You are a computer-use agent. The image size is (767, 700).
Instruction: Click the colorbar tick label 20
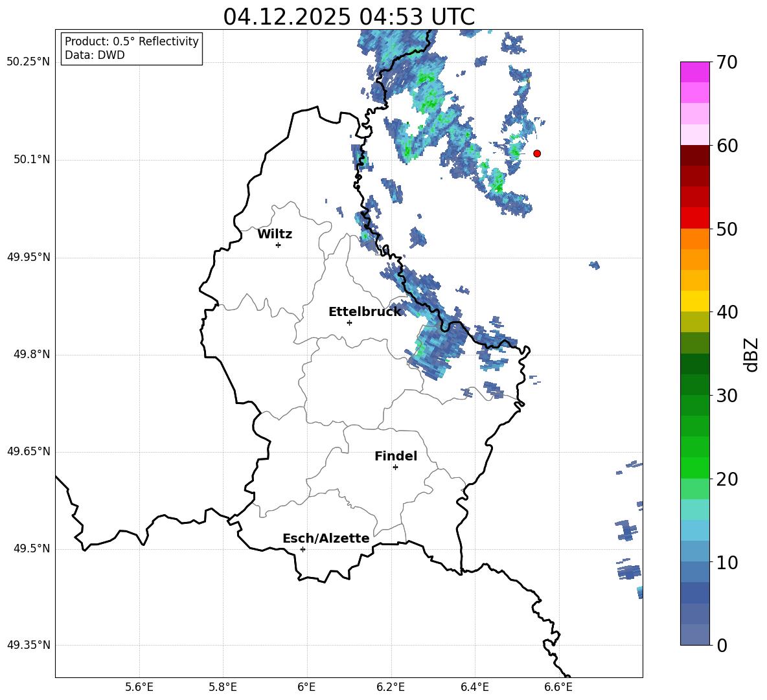click(x=726, y=479)
